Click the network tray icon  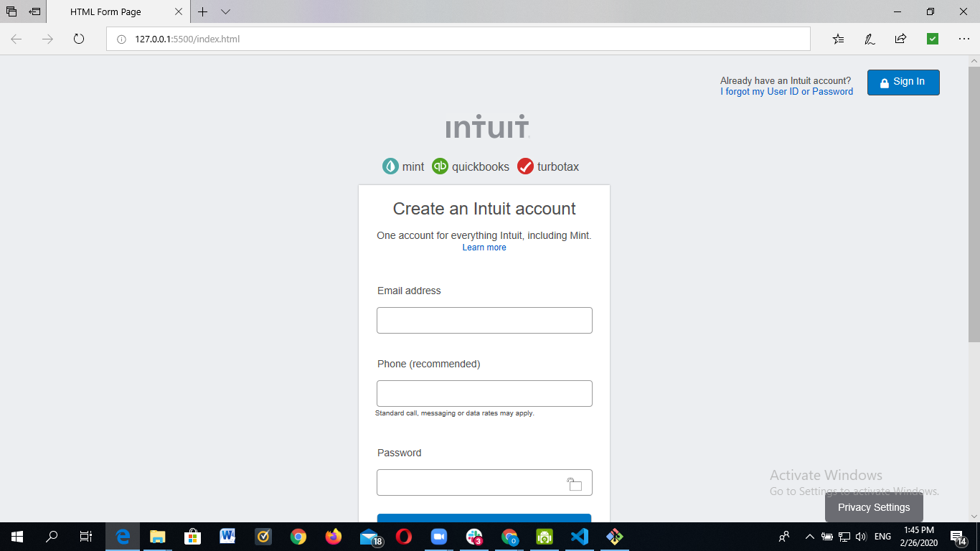point(844,537)
